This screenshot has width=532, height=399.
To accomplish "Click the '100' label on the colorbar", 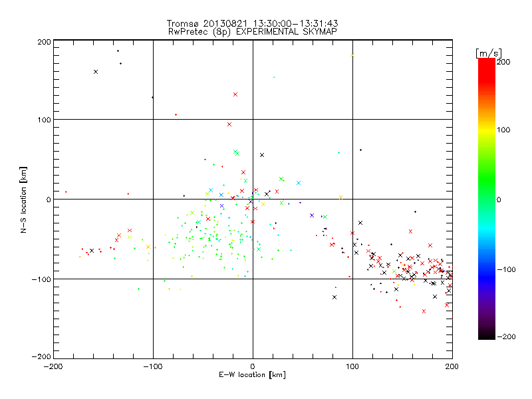I will pos(503,130).
